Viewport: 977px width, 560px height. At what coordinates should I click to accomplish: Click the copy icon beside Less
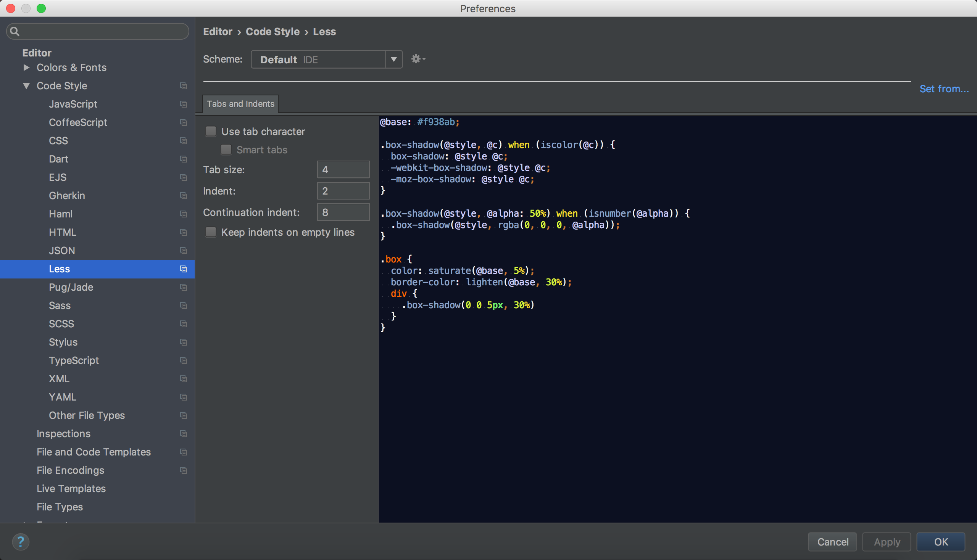pos(184,269)
